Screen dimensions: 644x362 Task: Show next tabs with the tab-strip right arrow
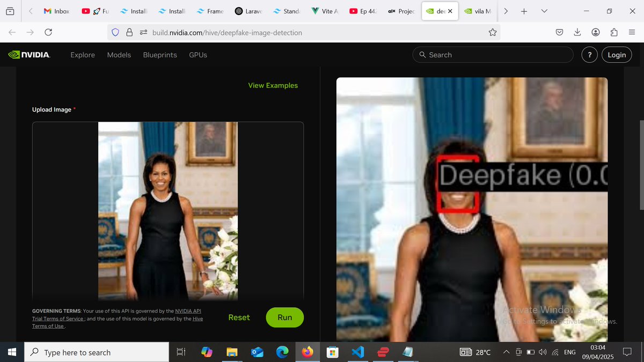click(506, 11)
